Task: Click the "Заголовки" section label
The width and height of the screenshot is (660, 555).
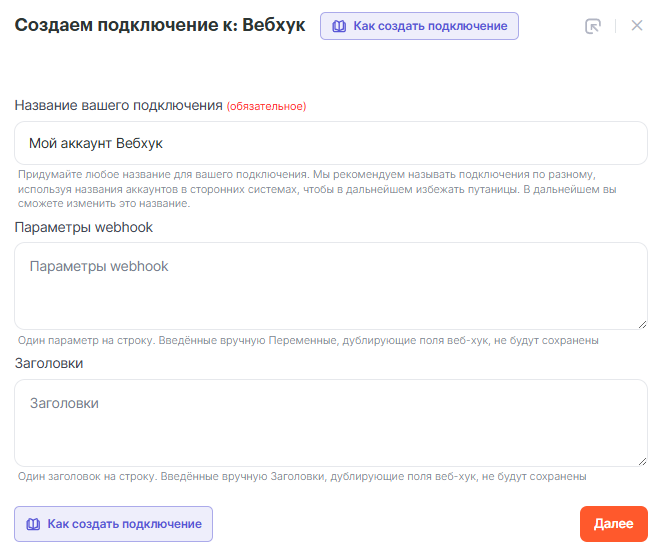Action: pyautogui.click(x=49, y=364)
